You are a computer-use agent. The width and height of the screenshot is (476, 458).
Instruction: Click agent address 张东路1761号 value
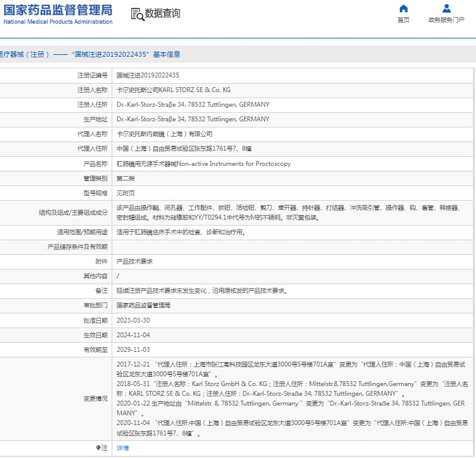coord(184,149)
